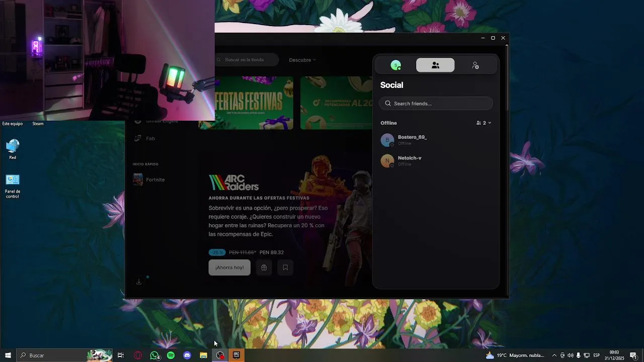This screenshot has height=362, width=644.
Task: Open the Red desktop icon
Action: (13, 149)
